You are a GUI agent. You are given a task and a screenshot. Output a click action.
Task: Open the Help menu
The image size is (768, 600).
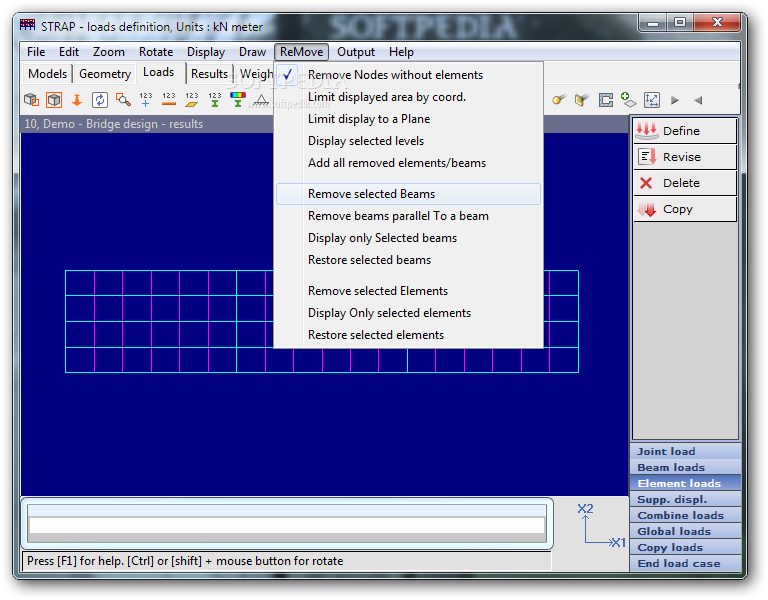pyautogui.click(x=401, y=52)
